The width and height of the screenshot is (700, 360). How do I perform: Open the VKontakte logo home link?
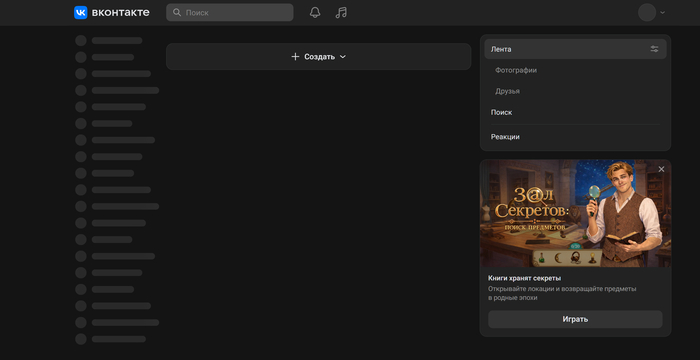[112, 13]
